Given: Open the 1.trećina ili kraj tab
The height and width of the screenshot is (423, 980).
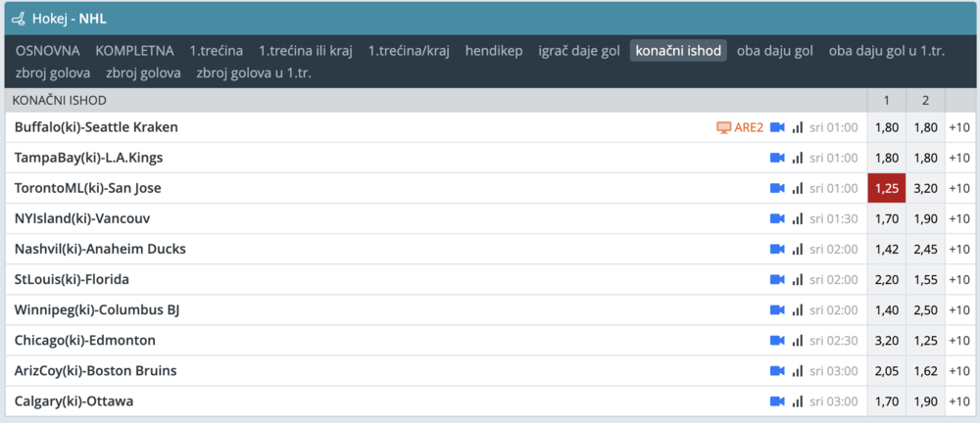Looking at the screenshot, I should [306, 51].
